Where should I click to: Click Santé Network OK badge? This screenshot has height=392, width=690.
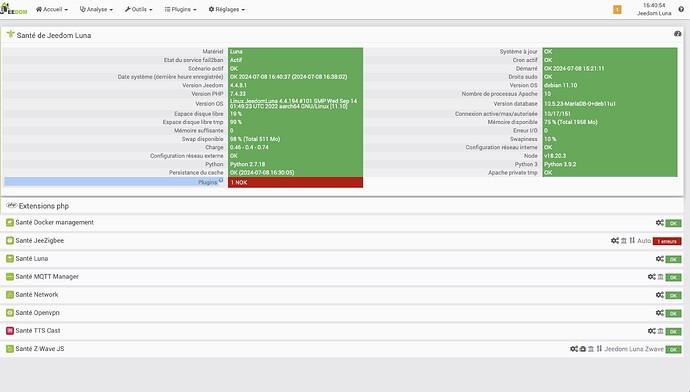[x=673, y=296]
